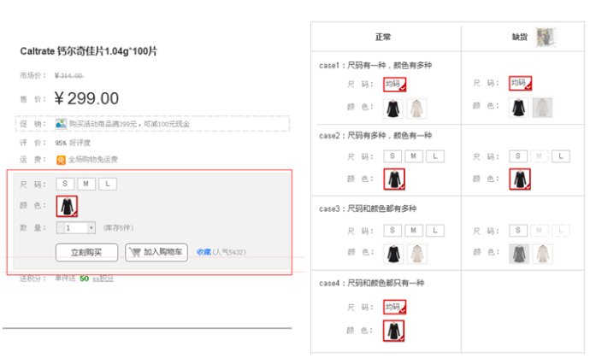Image resolution: width=590 pixels, height=364 pixels.
Task: Choose the black dress in case4
Action: [x=393, y=331]
